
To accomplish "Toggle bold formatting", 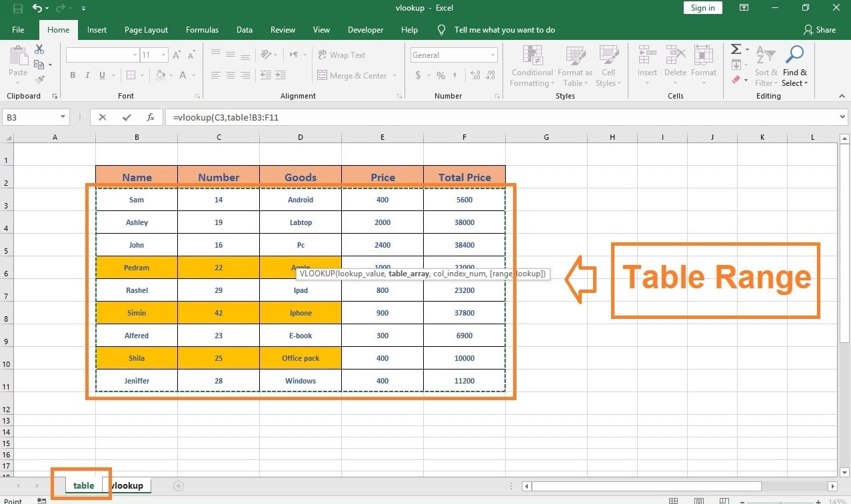I will [x=73, y=75].
